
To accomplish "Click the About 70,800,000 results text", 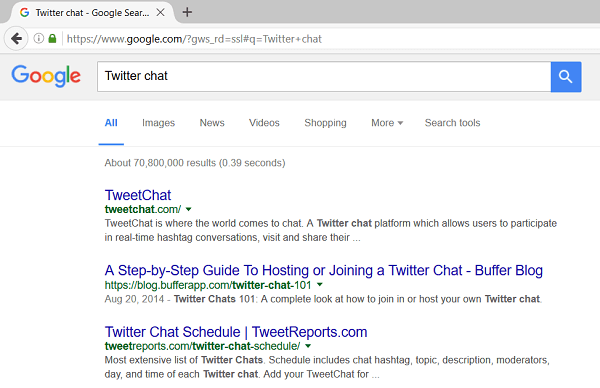I will (x=195, y=163).
